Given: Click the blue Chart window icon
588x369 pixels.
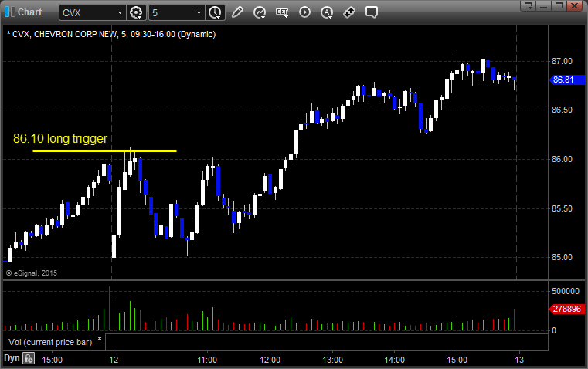Looking at the screenshot, I should [x=10, y=12].
